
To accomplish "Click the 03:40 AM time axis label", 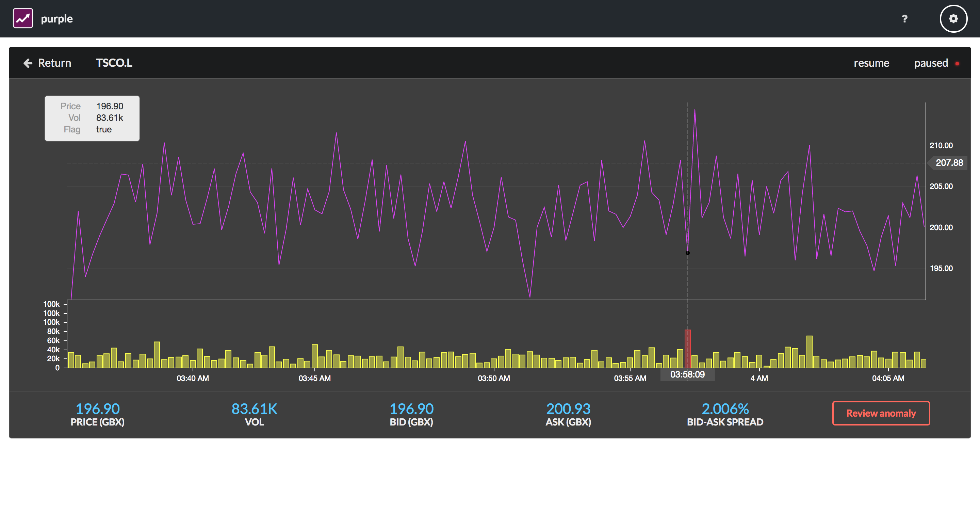I will click(193, 378).
